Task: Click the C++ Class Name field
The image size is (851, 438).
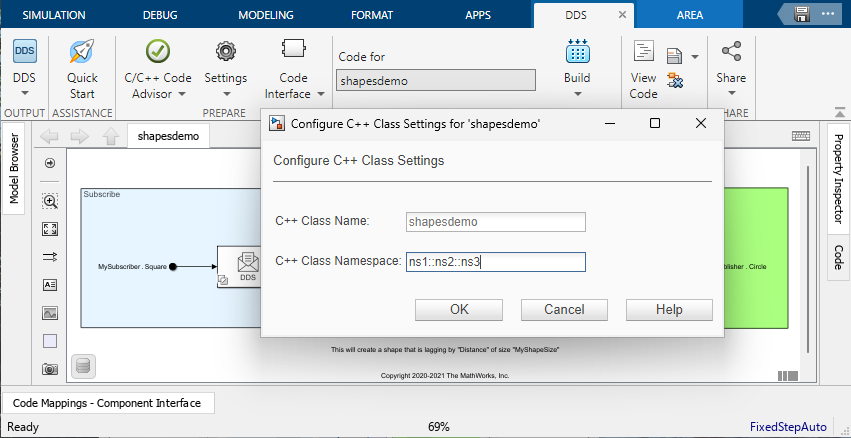Action: click(496, 222)
